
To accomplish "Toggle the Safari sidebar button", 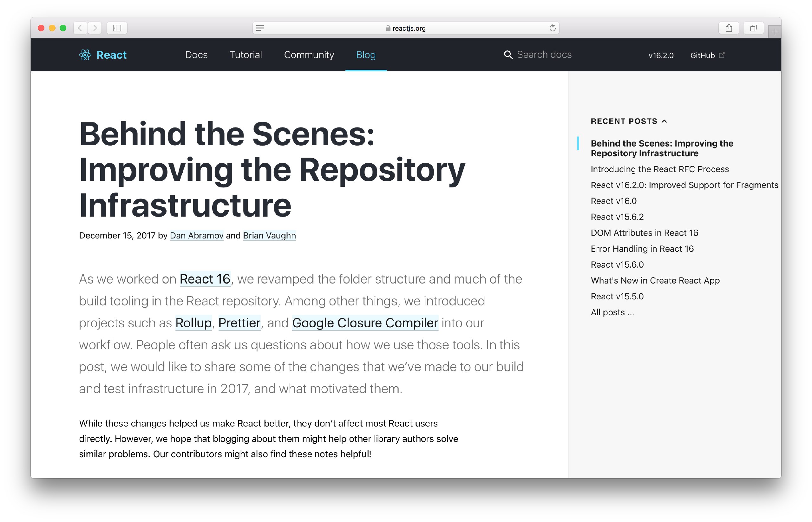I will tap(117, 28).
